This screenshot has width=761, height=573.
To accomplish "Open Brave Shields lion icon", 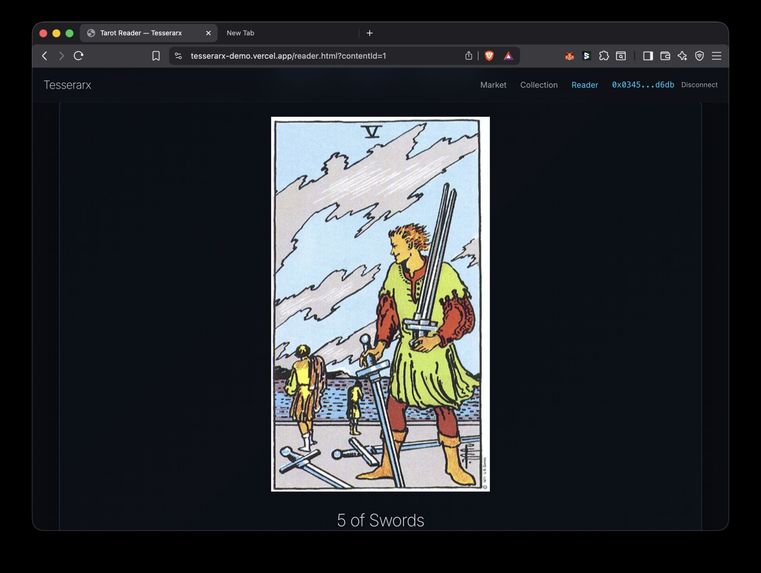I will click(x=489, y=56).
